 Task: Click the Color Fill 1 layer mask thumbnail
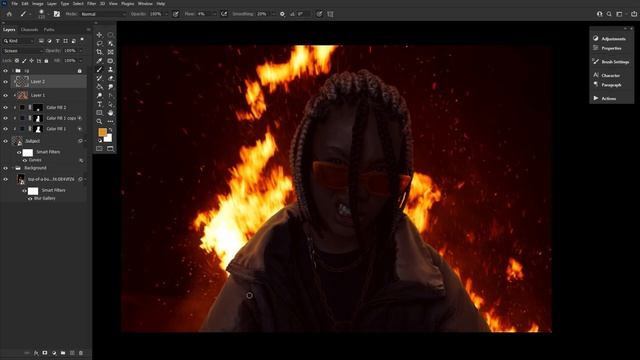click(x=38, y=129)
